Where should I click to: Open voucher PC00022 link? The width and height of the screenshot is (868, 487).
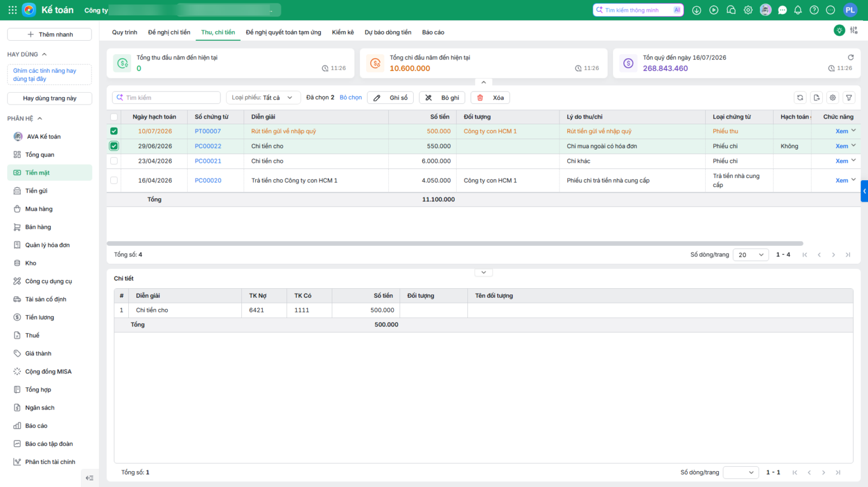coord(208,146)
